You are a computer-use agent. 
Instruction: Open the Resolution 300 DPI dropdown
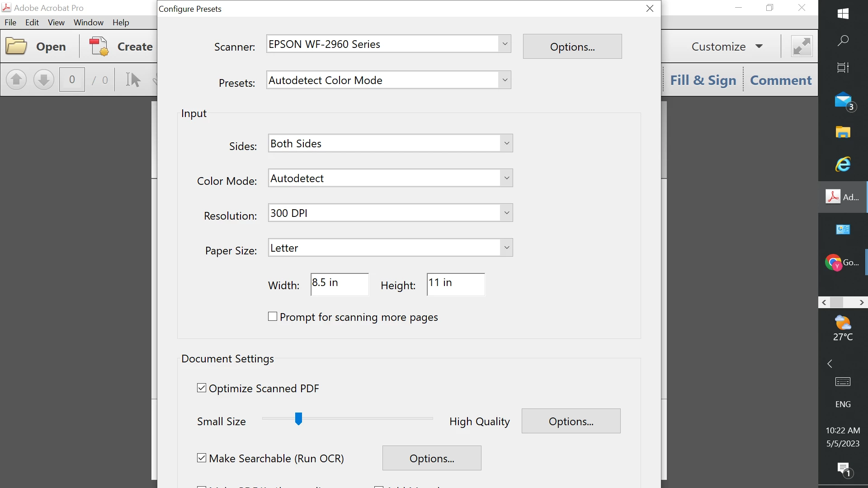(x=506, y=213)
